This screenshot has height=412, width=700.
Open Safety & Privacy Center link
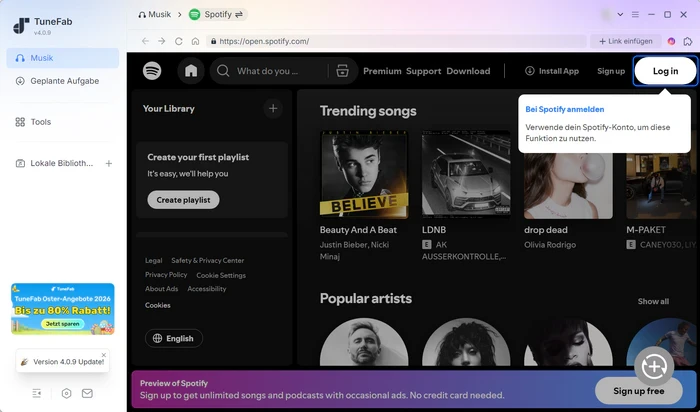[208, 260]
